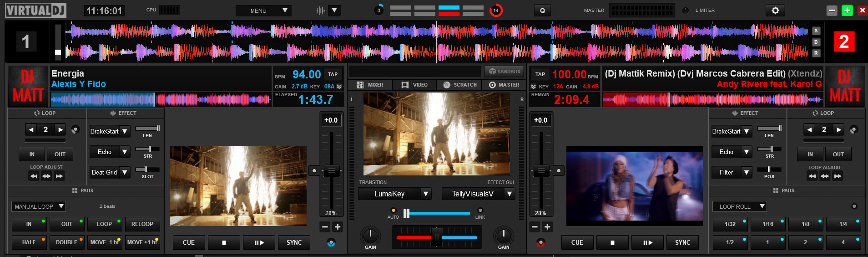Click the waveform display icon in top bar
This screenshot has height=257, width=868.
pos(321,10)
